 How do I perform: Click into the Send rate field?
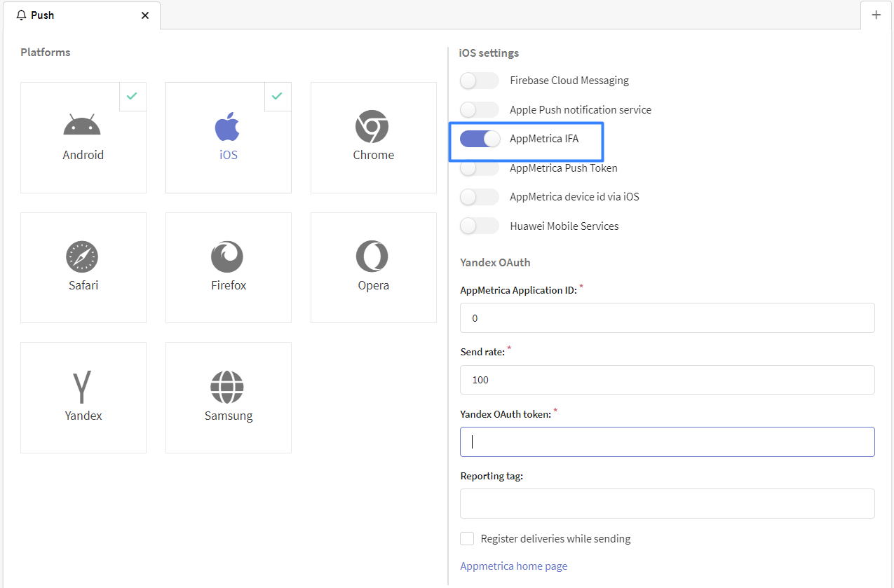click(x=668, y=380)
